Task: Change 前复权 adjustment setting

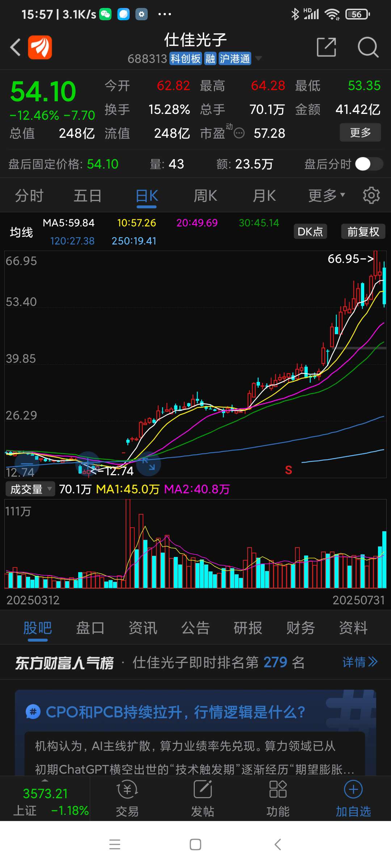Action: (x=363, y=231)
